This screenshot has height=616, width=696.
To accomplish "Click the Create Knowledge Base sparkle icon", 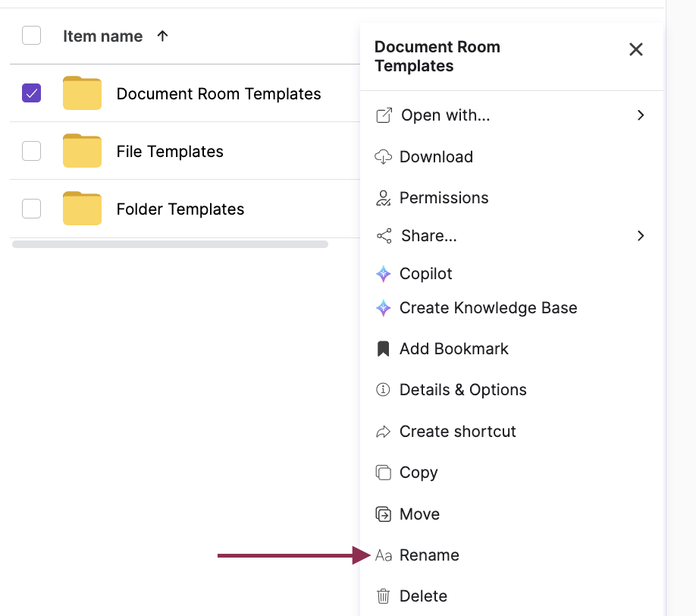I will [x=384, y=308].
